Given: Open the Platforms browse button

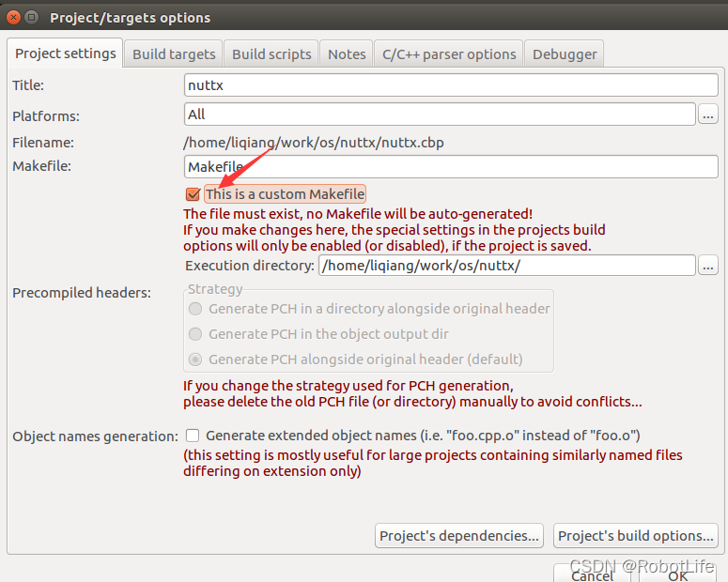Looking at the screenshot, I should [x=708, y=115].
